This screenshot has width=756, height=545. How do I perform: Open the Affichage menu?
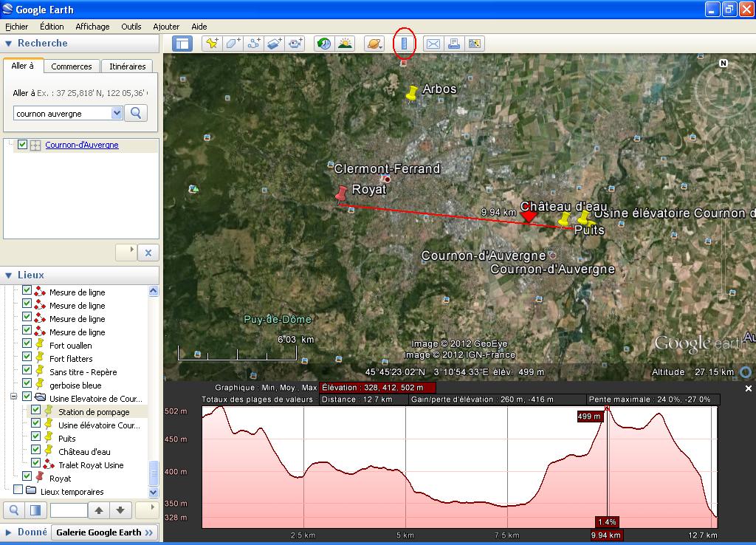pyautogui.click(x=92, y=27)
